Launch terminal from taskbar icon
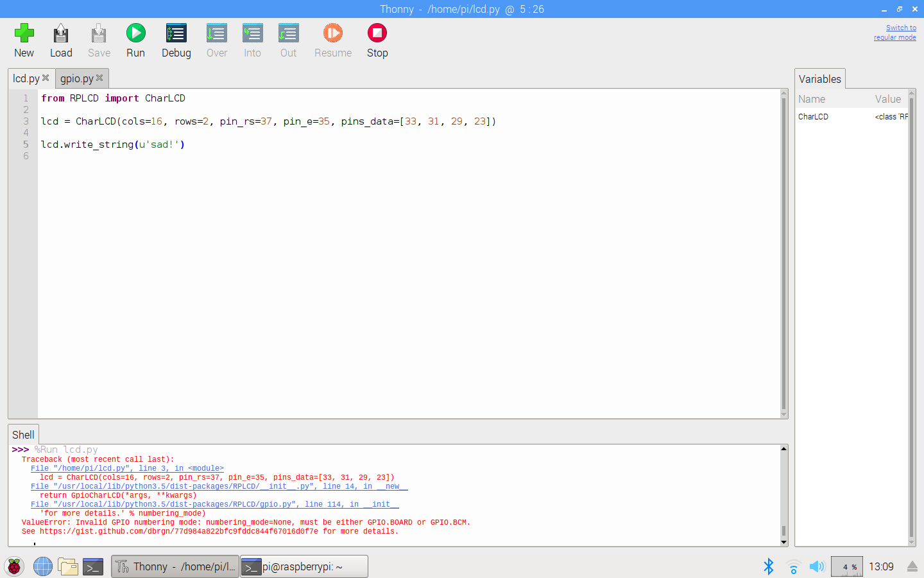Screen dimensions: 924x578 [x=93, y=566]
